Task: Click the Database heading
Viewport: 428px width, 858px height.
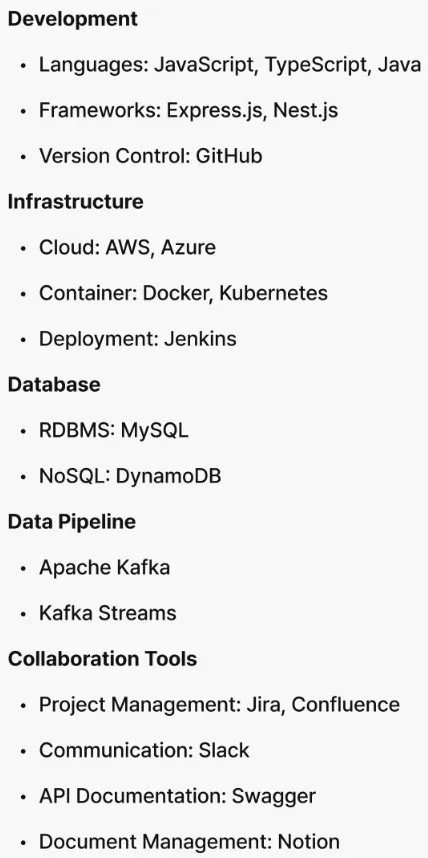Action: click(x=54, y=385)
